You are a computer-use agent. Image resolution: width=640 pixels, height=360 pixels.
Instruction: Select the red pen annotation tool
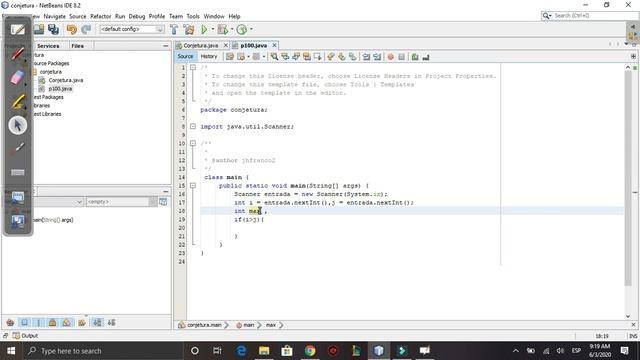coord(18,53)
